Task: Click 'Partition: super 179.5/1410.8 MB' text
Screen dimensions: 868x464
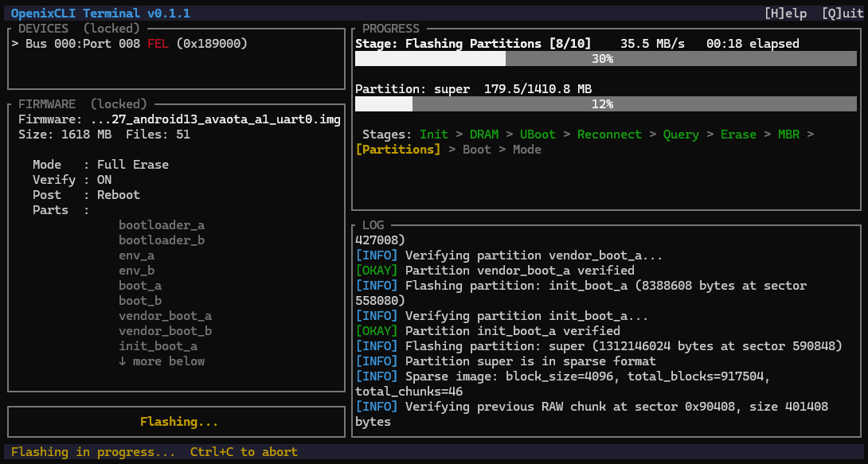Action: (x=473, y=89)
